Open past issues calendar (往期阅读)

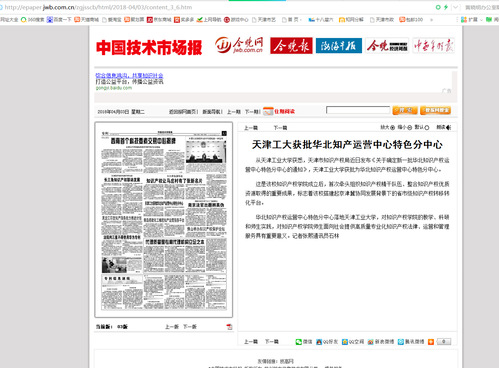click(279, 111)
